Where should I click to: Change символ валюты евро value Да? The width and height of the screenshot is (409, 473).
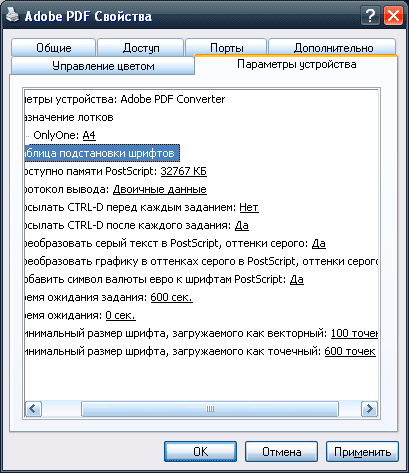coord(297,279)
